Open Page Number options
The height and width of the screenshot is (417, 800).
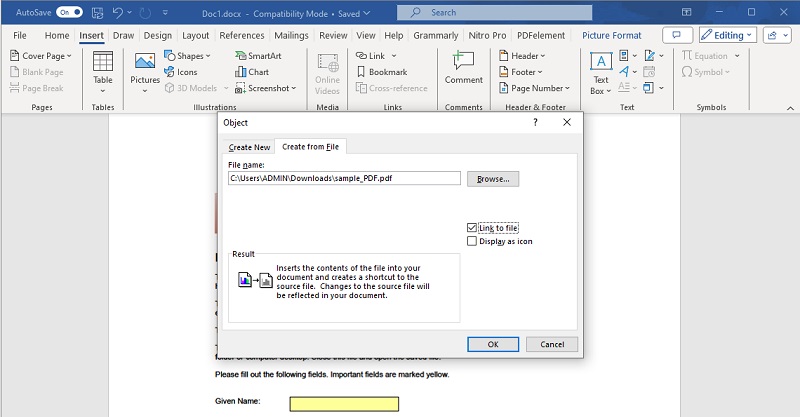[x=534, y=88]
